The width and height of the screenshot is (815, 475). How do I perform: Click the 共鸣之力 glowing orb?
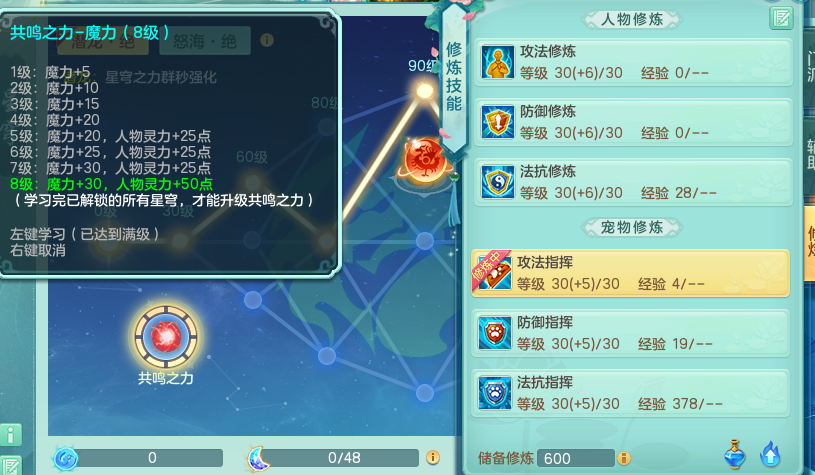click(x=166, y=337)
